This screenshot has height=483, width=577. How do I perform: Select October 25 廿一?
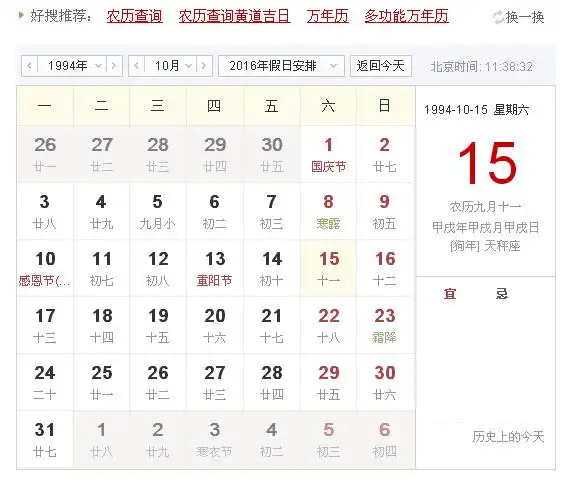point(102,383)
